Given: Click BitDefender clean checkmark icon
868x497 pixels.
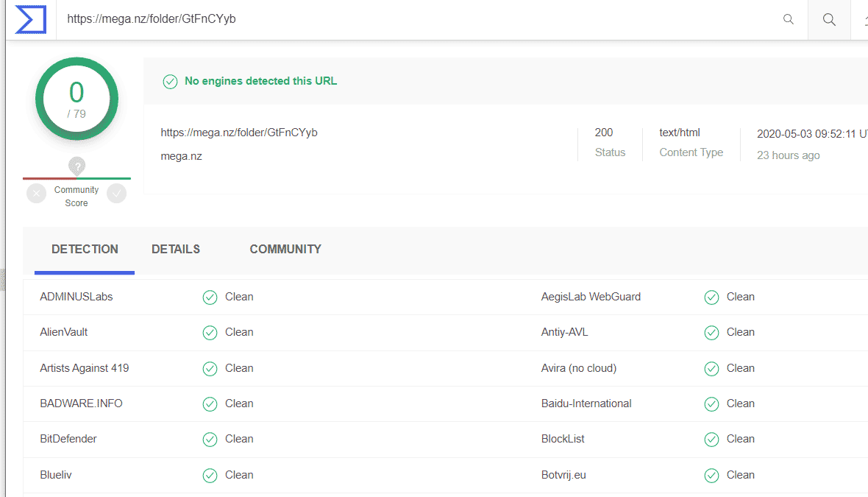Looking at the screenshot, I should pos(210,440).
